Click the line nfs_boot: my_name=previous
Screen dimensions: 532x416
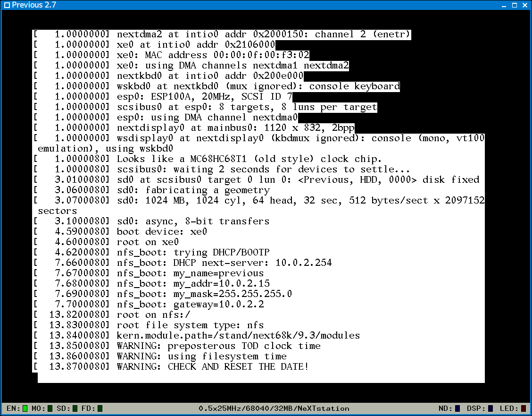(148, 273)
